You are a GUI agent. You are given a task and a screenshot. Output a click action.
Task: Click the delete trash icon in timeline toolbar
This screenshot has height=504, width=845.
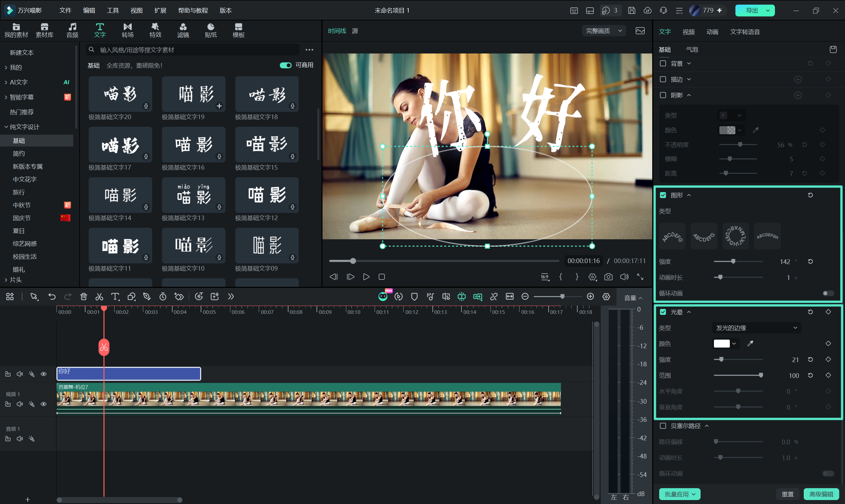84,296
